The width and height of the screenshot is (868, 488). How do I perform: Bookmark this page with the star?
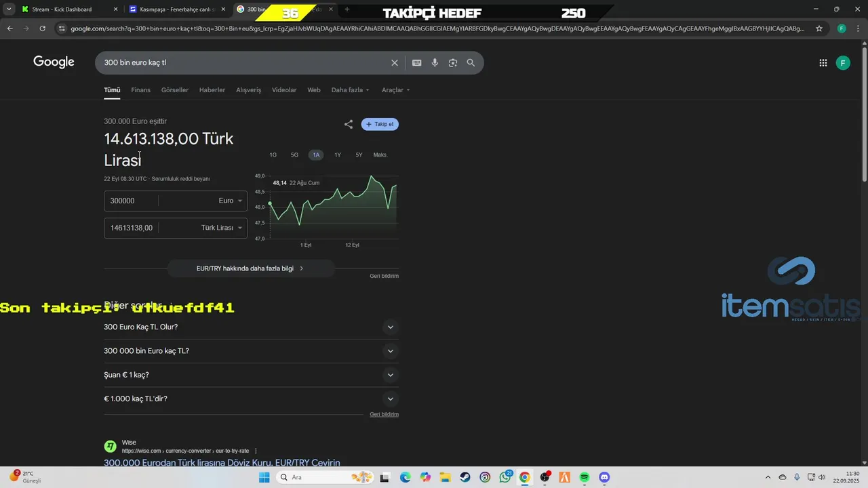819,28
